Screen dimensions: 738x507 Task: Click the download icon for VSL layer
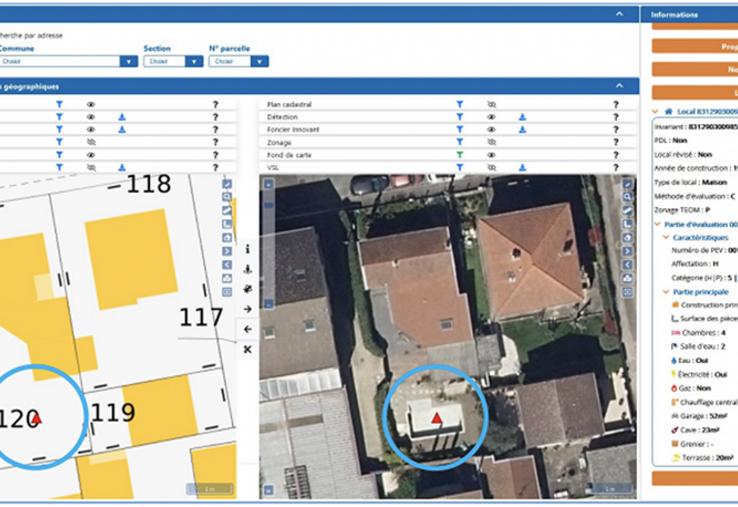click(x=522, y=168)
